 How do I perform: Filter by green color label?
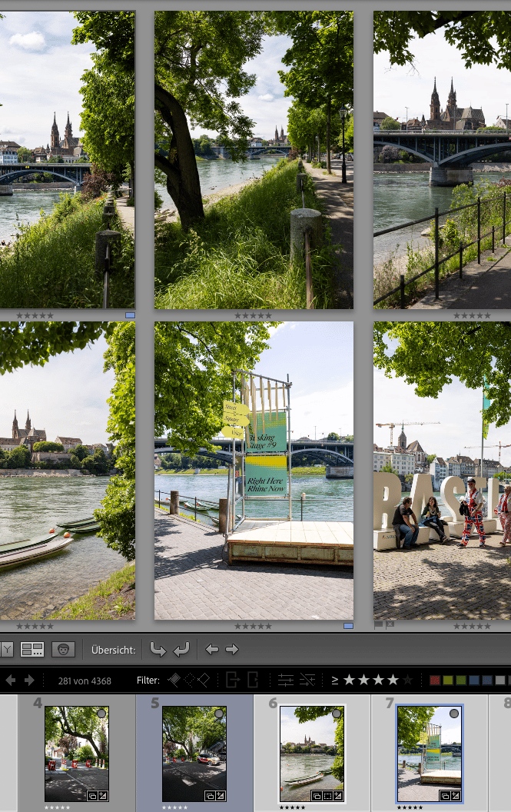click(x=461, y=680)
